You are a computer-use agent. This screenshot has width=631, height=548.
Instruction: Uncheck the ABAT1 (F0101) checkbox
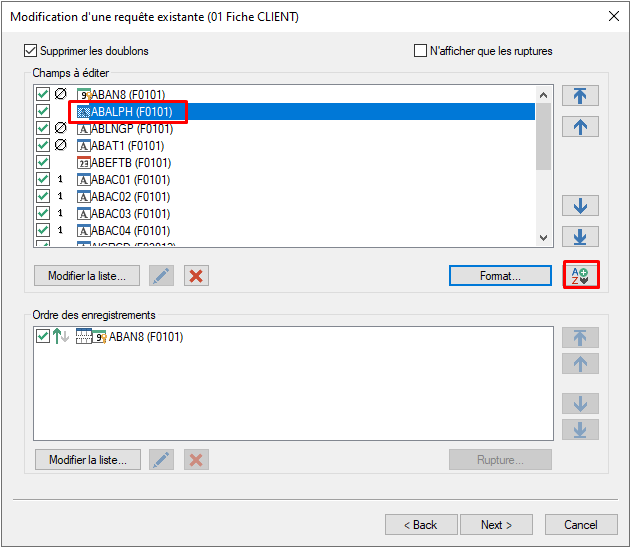43,145
